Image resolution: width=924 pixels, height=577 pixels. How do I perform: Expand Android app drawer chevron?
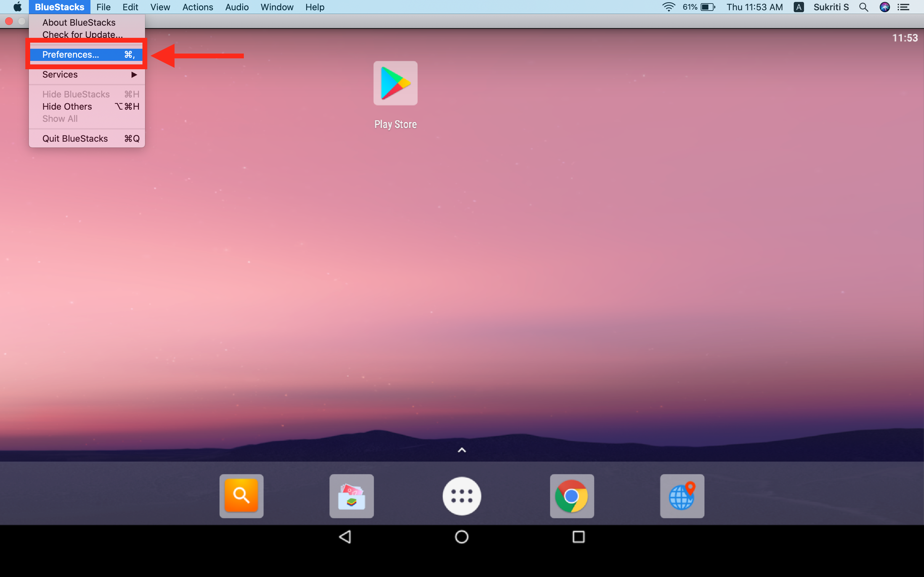coord(462,450)
